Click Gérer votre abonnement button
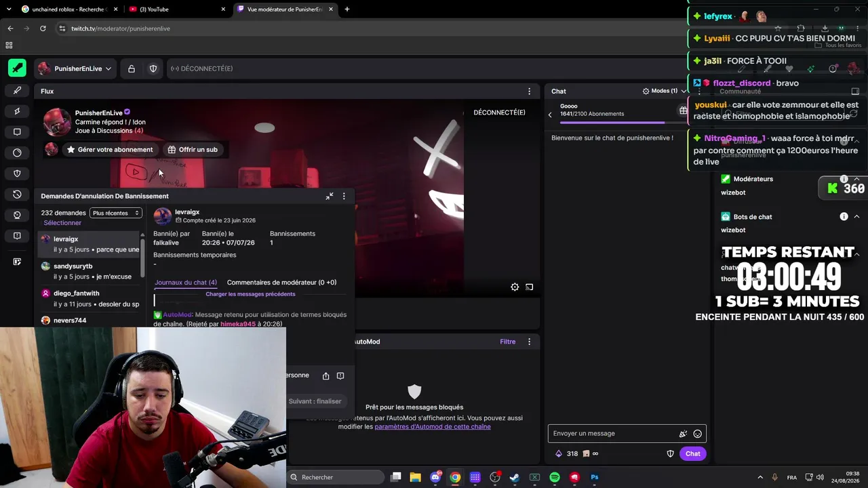This screenshot has height=488, width=868. tap(109, 149)
